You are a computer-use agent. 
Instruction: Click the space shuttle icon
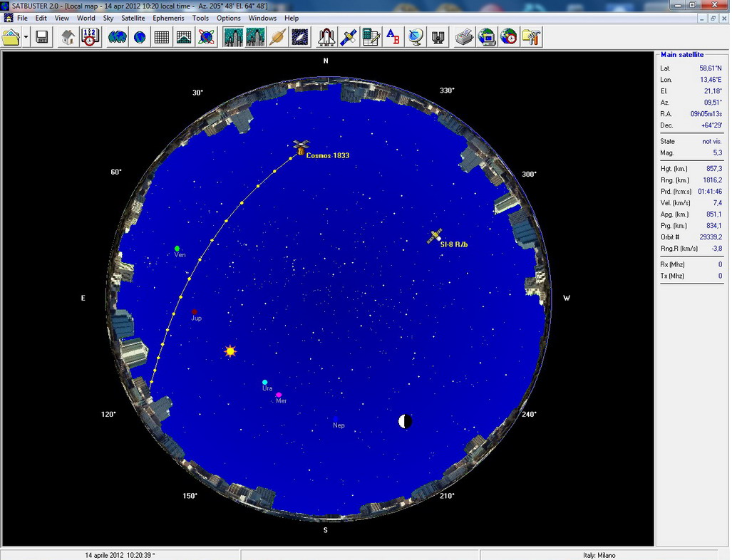pos(326,37)
